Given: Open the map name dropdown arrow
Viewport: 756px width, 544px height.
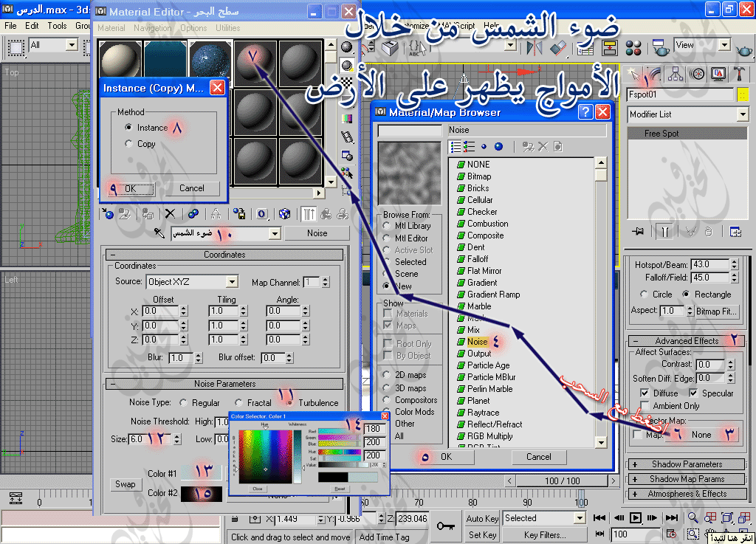Looking at the screenshot, I should [x=275, y=234].
